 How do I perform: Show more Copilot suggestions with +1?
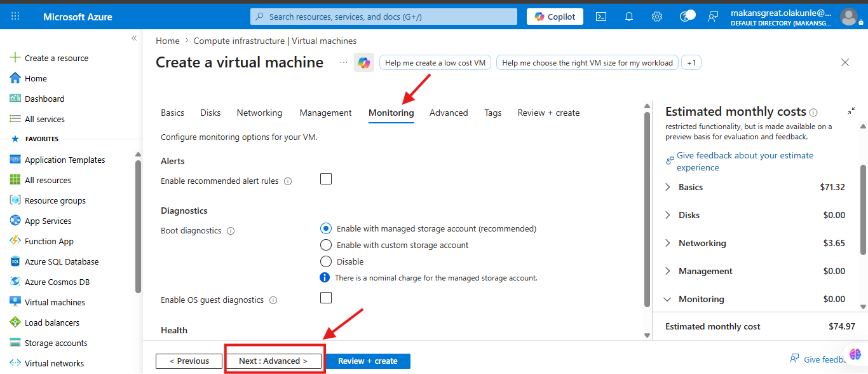(x=691, y=63)
